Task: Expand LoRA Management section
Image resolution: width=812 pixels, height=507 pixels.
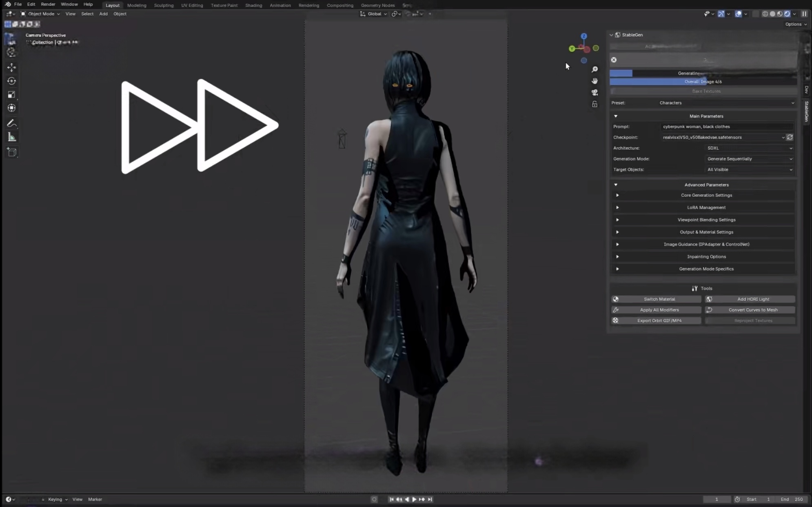Action: [x=706, y=207]
